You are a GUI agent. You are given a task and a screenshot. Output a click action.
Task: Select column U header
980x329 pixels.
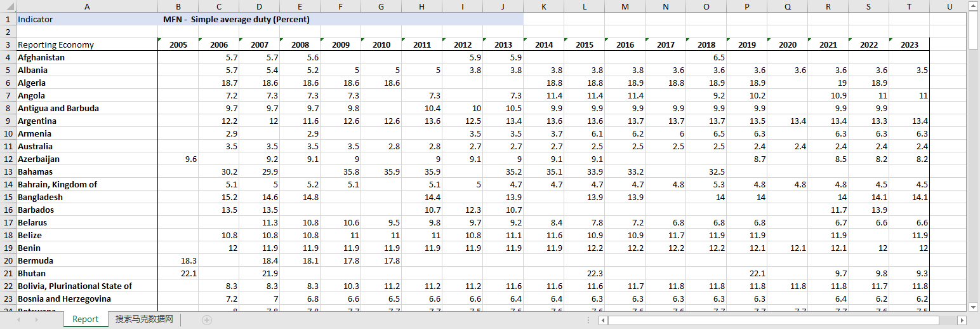948,6
